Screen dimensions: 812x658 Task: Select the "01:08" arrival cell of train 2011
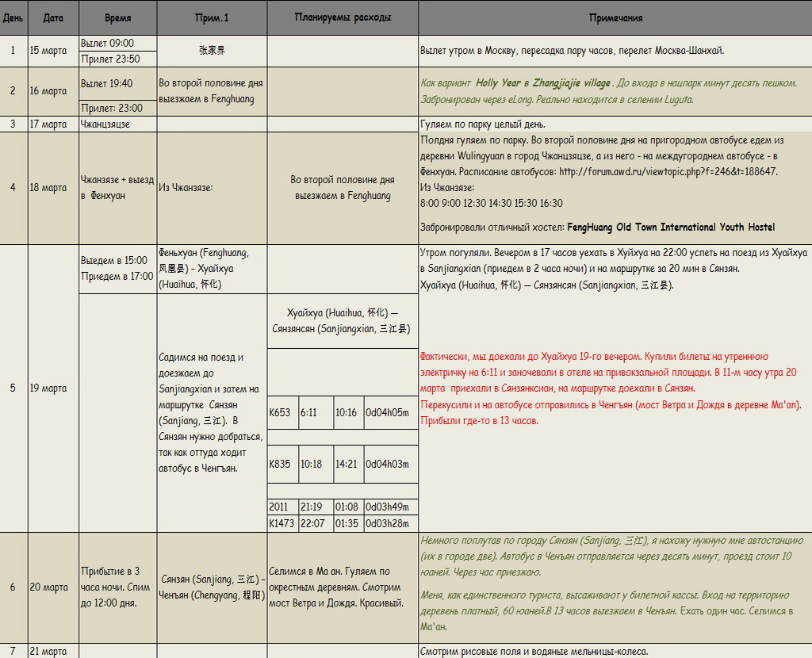pyautogui.click(x=349, y=507)
